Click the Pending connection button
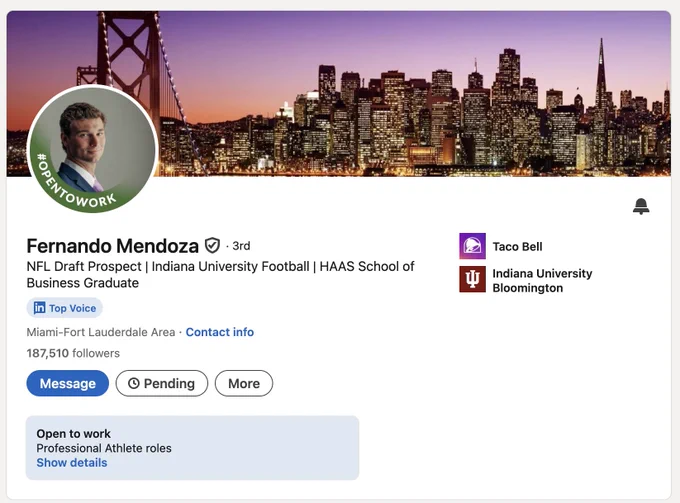680x503 pixels. click(162, 383)
